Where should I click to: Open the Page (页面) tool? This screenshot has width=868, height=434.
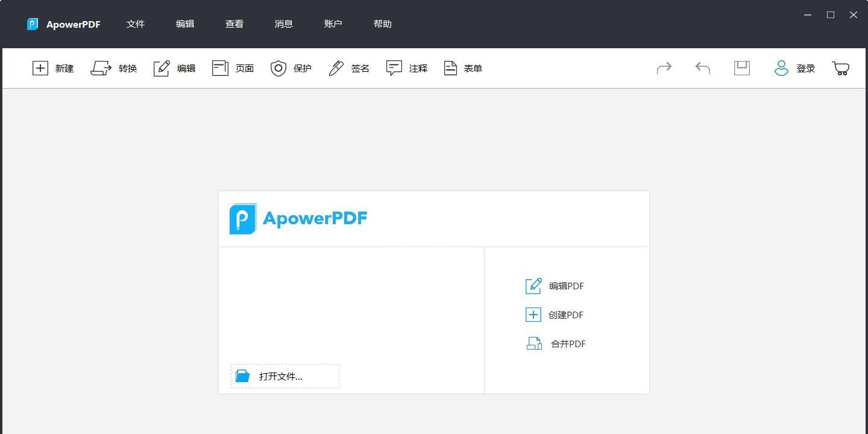pyautogui.click(x=220, y=68)
